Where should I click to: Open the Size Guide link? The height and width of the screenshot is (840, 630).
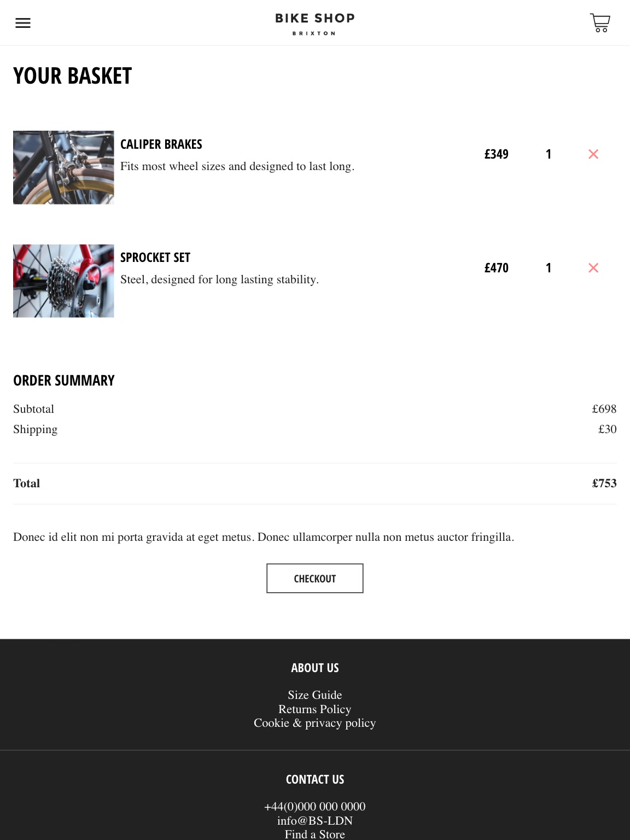pyautogui.click(x=315, y=695)
